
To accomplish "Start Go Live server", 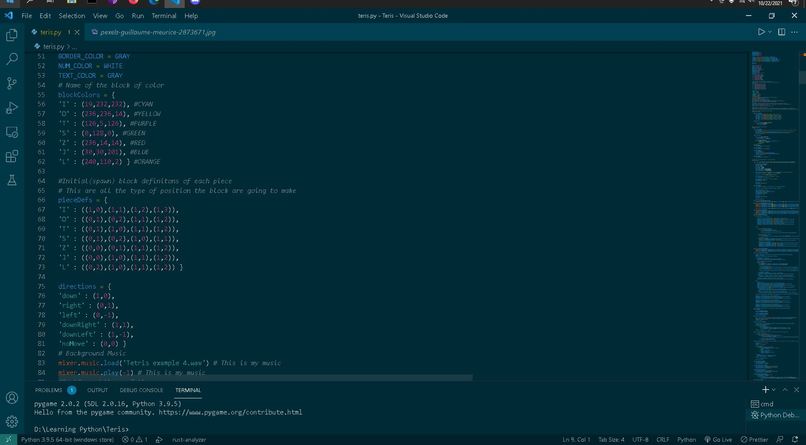I will [x=718, y=440].
